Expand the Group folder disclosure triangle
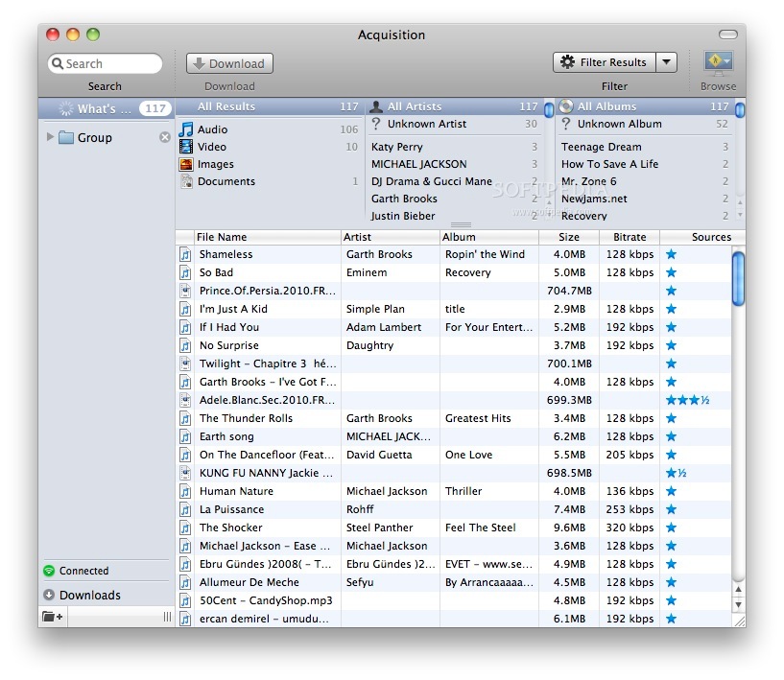Screen dimensions: 784x680 (50, 136)
